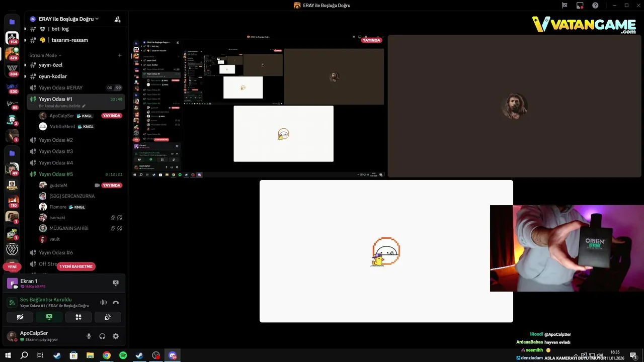The height and width of the screenshot is (362, 644).
Task: Deafen with headphone icon in user panel
Action: point(102,336)
